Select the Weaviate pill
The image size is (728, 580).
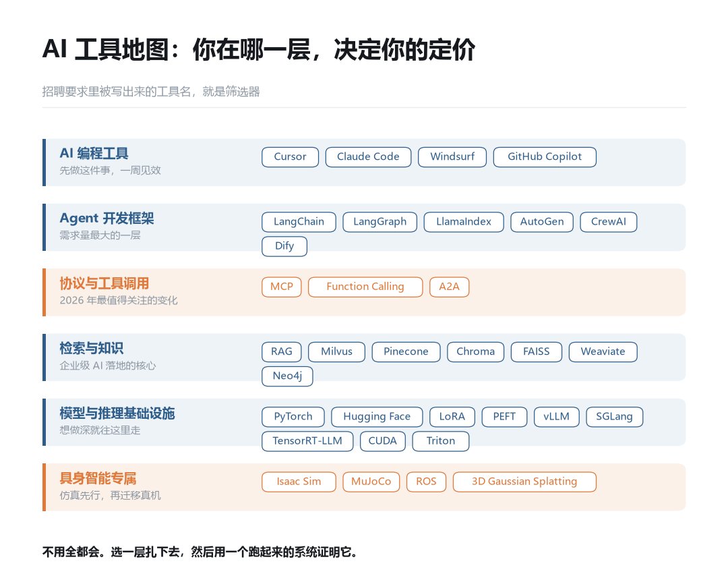[603, 352]
